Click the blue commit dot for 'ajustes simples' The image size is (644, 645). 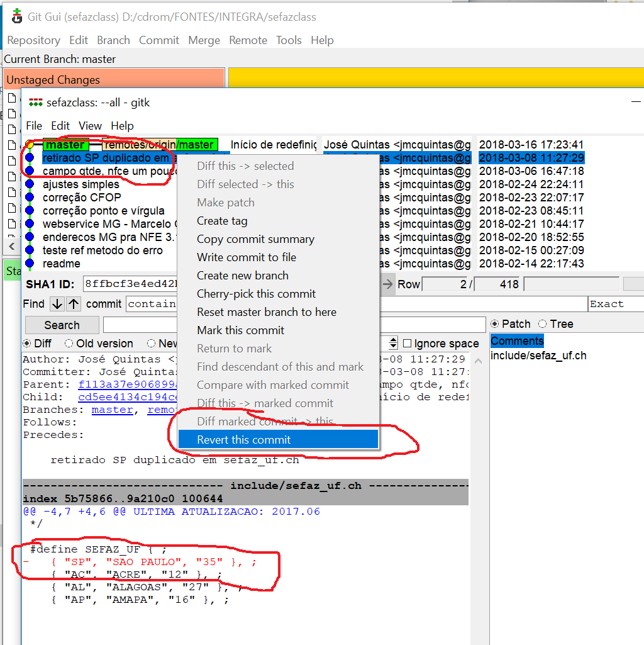tap(29, 184)
